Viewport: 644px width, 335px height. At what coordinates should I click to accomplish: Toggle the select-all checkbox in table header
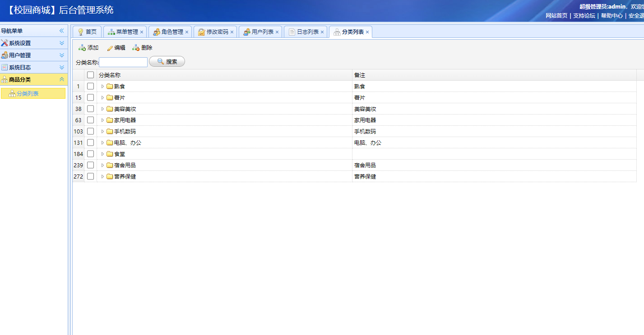91,75
